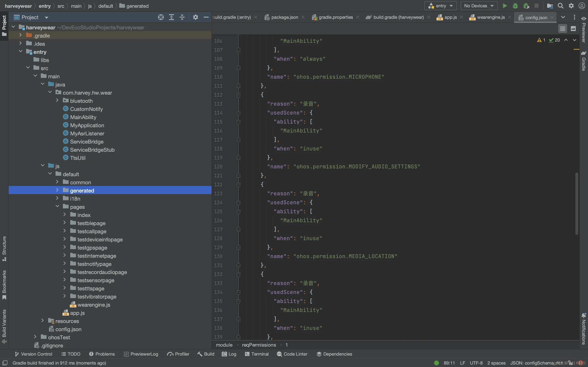Toggle the Gradle tool window
588x367 pixels.
coord(584,61)
